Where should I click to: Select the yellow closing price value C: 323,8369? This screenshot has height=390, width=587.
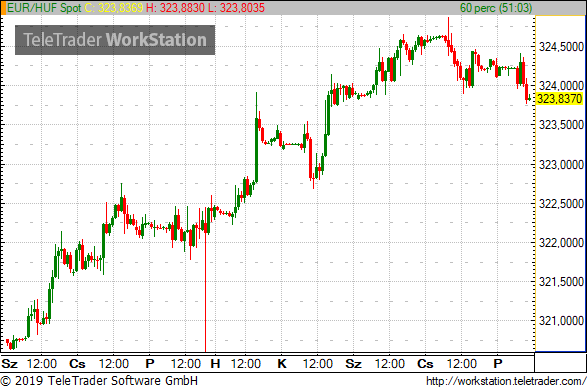114,8
